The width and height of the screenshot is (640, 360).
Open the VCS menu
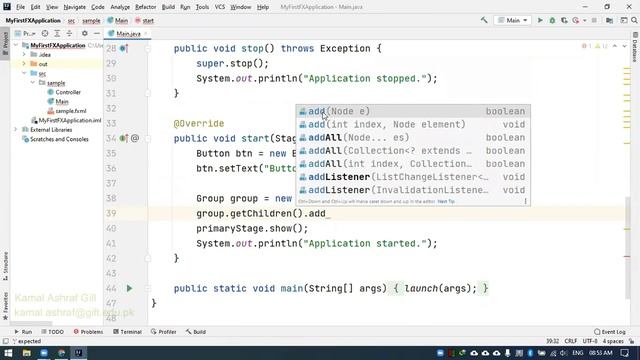click(220, 7)
